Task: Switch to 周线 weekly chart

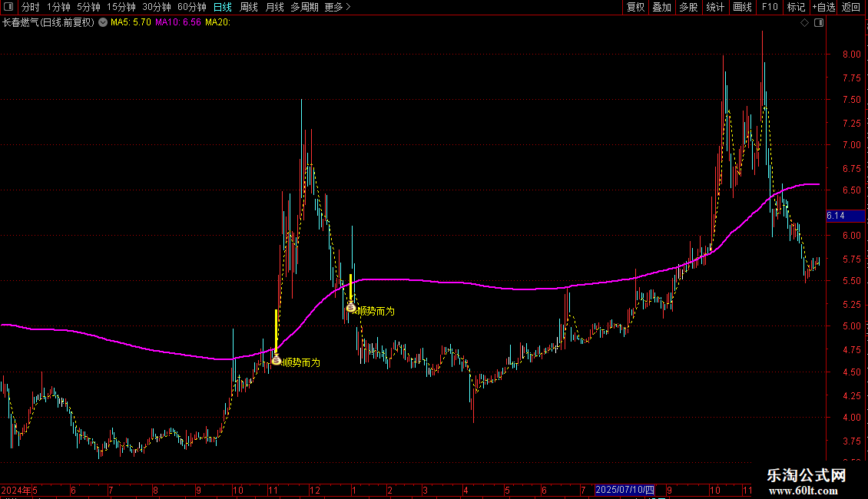Action: click(249, 7)
